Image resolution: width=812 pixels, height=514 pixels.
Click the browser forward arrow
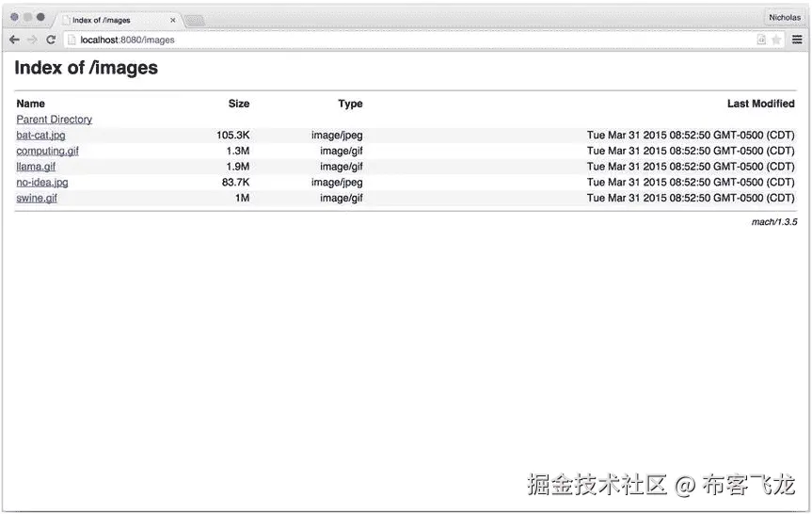click(32, 40)
